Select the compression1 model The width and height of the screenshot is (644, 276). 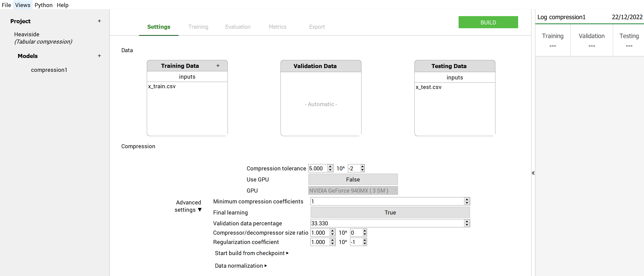(49, 70)
